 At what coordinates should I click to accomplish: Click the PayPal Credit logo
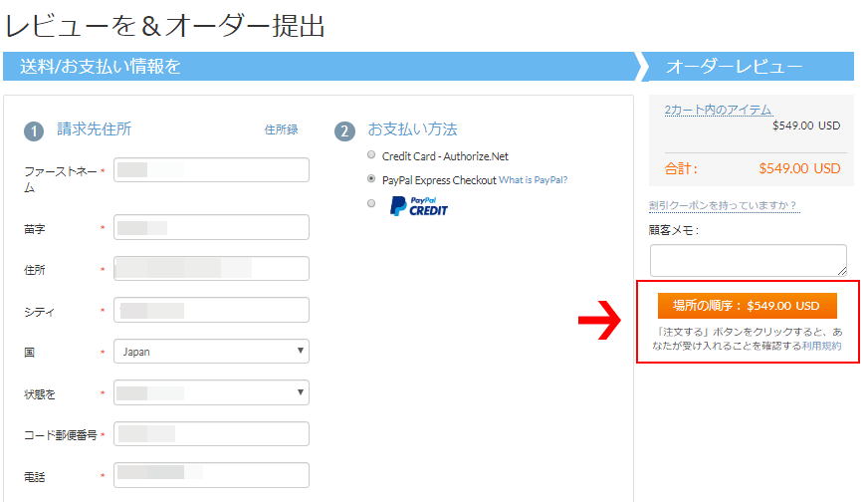click(418, 207)
